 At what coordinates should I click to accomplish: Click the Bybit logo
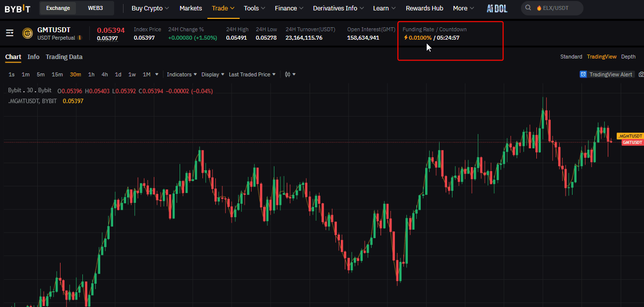(17, 8)
